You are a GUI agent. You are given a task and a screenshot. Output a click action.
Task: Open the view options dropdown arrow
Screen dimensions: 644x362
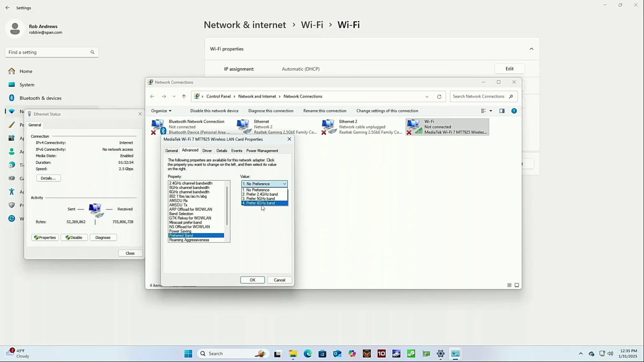point(491,111)
